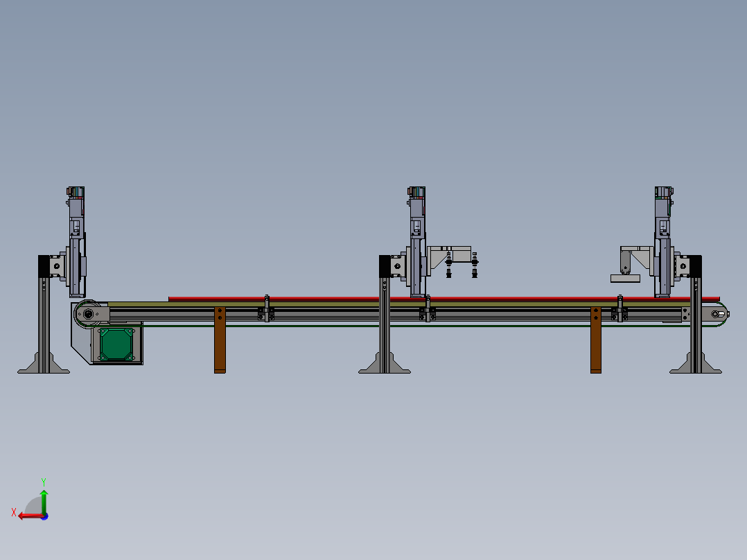747x560 pixels.
Task: Click the blue Z axis dot of triad
Action: [x=45, y=516]
